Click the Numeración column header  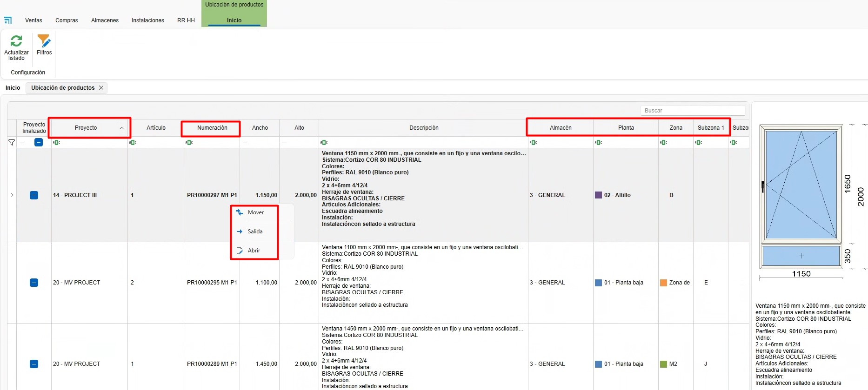212,128
